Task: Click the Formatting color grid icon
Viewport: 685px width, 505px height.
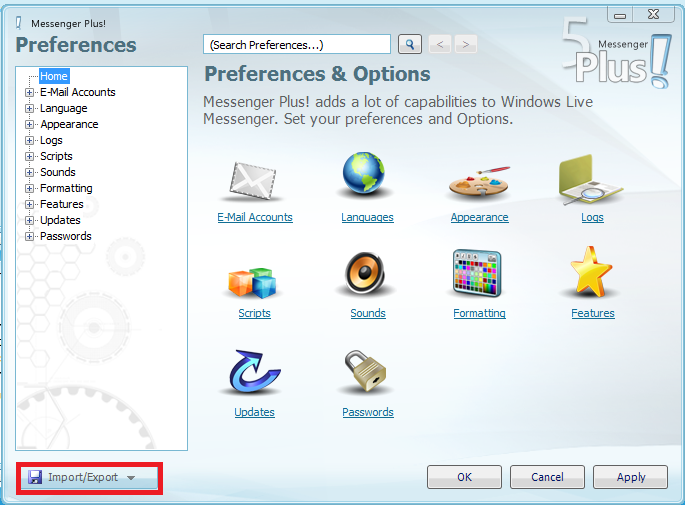Action: tap(479, 275)
